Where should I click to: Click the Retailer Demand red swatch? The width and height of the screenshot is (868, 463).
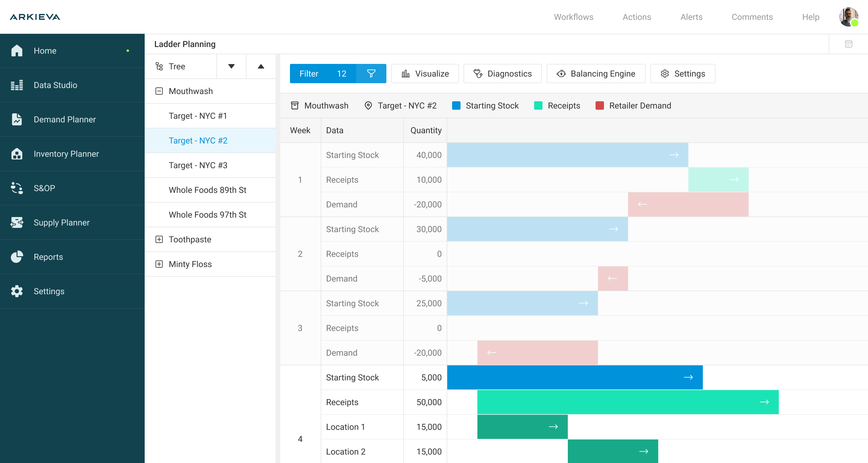(x=599, y=106)
